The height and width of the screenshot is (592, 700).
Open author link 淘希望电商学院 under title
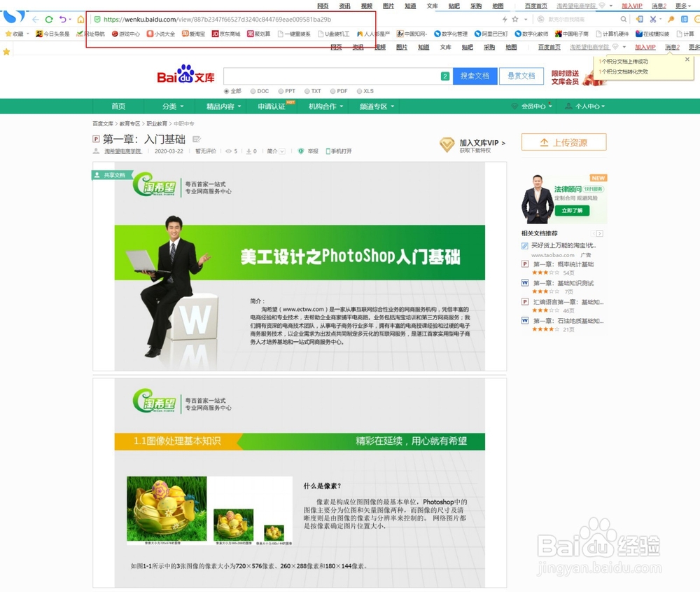click(x=122, y=151)
